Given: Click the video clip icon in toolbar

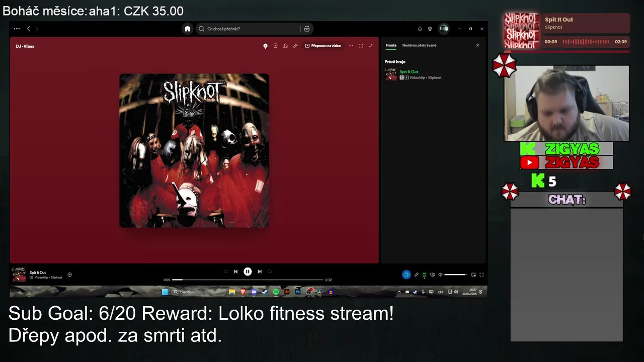Looking at the screenshot, I should click(x=275, y=46).
